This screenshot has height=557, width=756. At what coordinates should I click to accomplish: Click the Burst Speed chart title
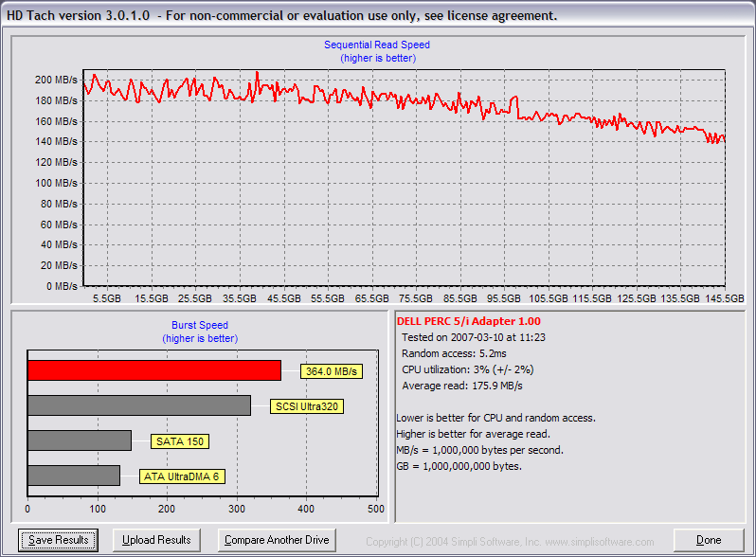pyautogui.click(x=199, y=325)
